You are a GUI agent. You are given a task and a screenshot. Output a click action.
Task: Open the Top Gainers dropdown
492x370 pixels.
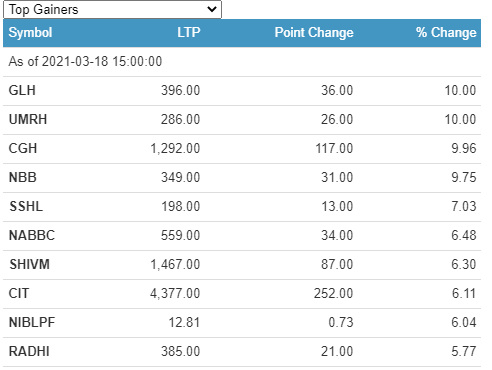112,9
